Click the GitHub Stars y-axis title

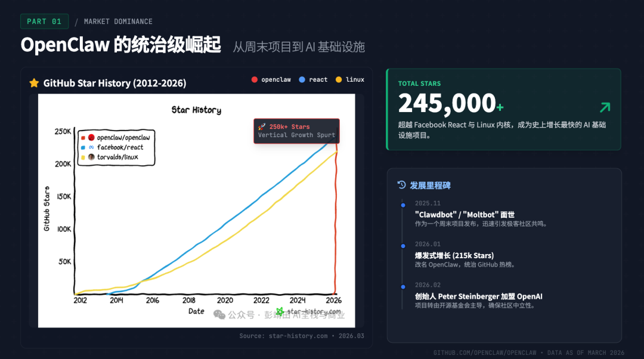tap(47, 209)
